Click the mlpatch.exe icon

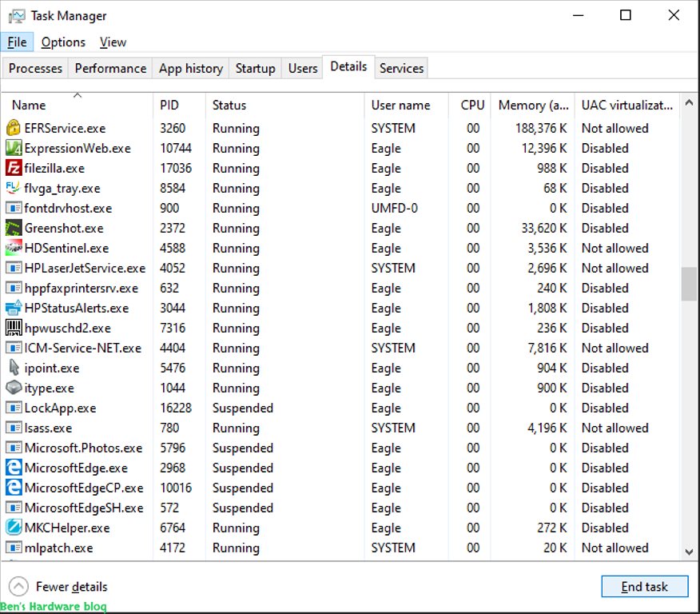[14, 548]
